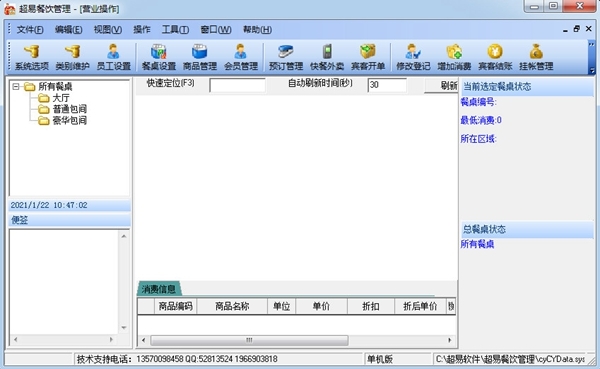Open 预订管理 reservation management icon
The image size is (600, 369).
coord(286,57)
